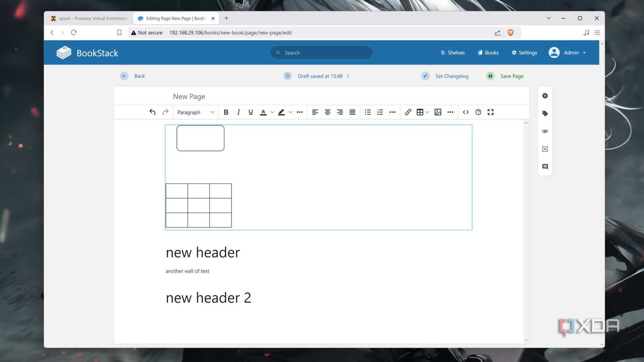The width and height of the screenshot is (644, 362).
Task: Open the Shelves section
Action: [452, 52]
